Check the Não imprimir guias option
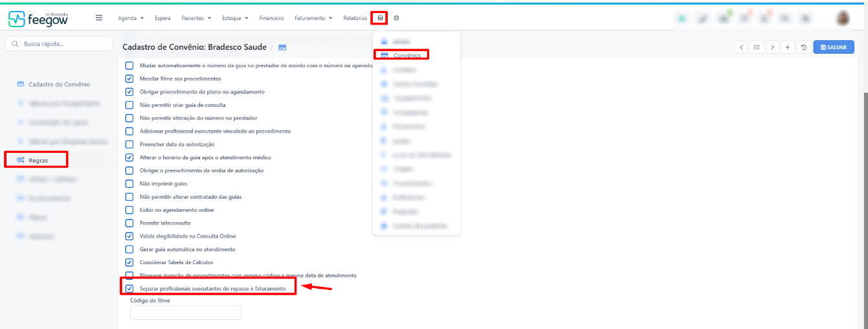 129,183
